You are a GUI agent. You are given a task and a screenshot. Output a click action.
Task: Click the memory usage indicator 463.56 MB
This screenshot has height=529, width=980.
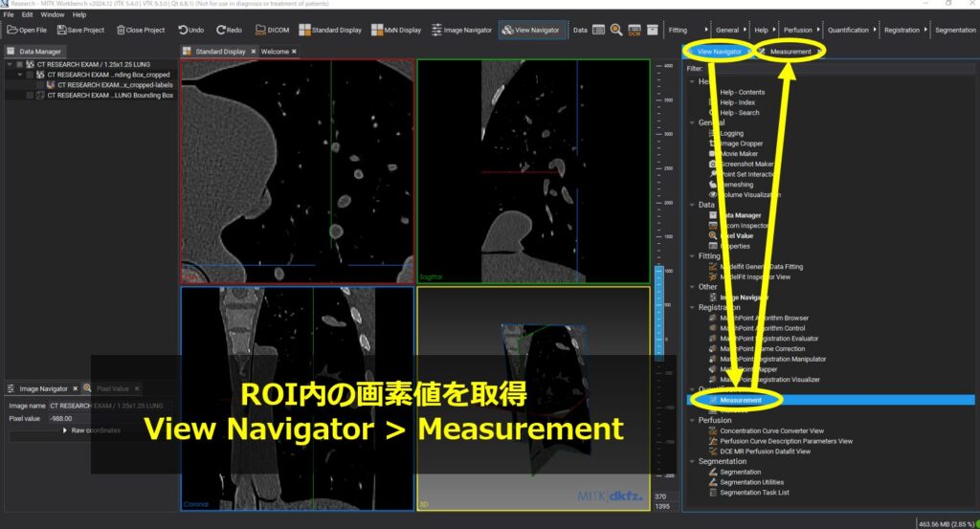coord(946,524)
